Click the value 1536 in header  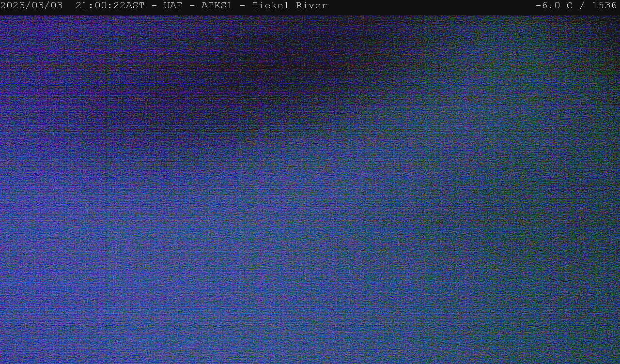point(604,6)
